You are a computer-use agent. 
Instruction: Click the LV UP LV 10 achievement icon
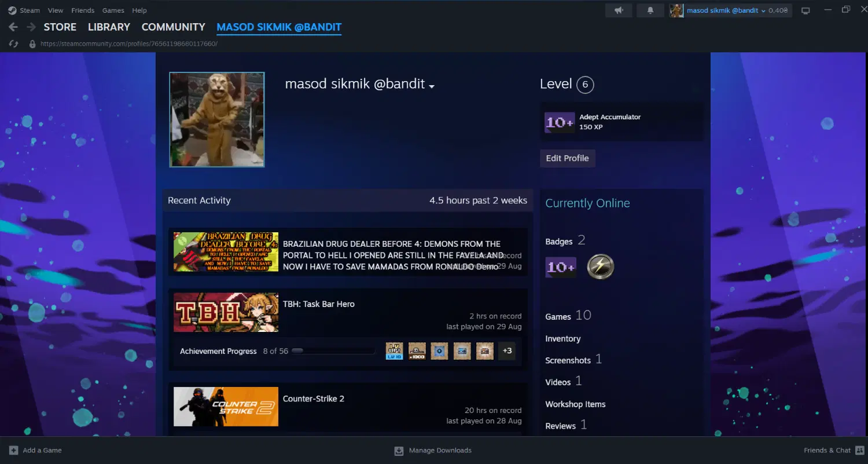(x=395, y=351)
